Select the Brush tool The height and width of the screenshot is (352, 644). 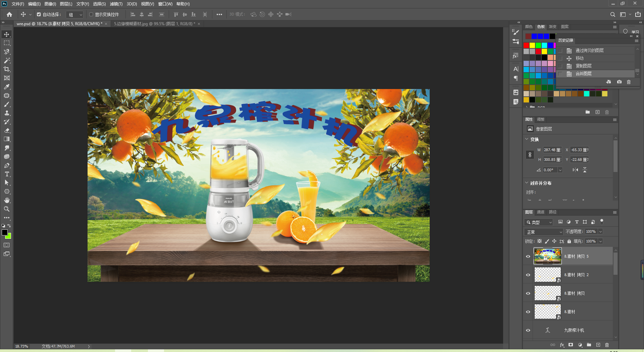click(x=7, y=104)
